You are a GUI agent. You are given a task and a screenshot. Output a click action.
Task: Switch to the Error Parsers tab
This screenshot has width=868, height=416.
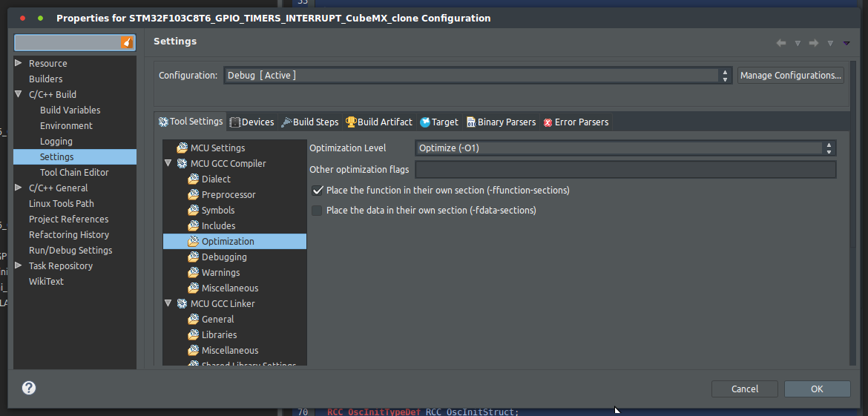576,122
